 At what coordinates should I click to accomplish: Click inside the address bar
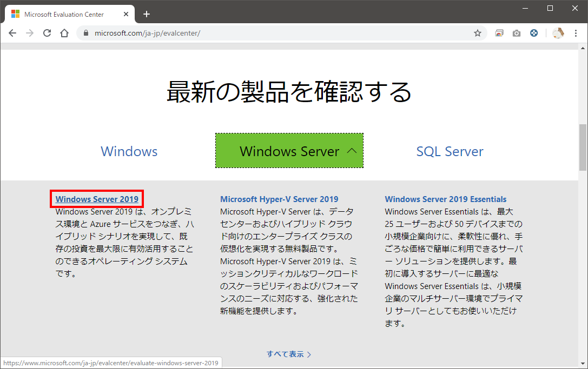tap(216, 33)
